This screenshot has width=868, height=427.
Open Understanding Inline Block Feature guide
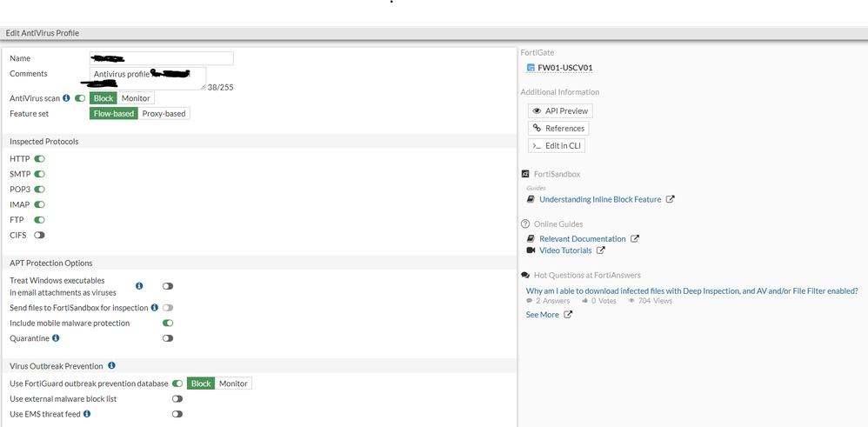pyautogui.click(x=600, y=199)
